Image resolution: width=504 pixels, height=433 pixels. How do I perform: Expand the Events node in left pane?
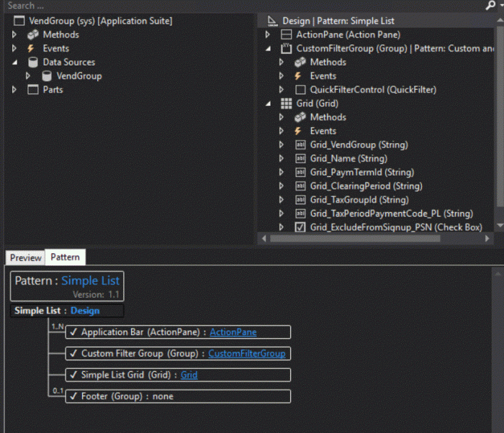click(x=14, y=48)
